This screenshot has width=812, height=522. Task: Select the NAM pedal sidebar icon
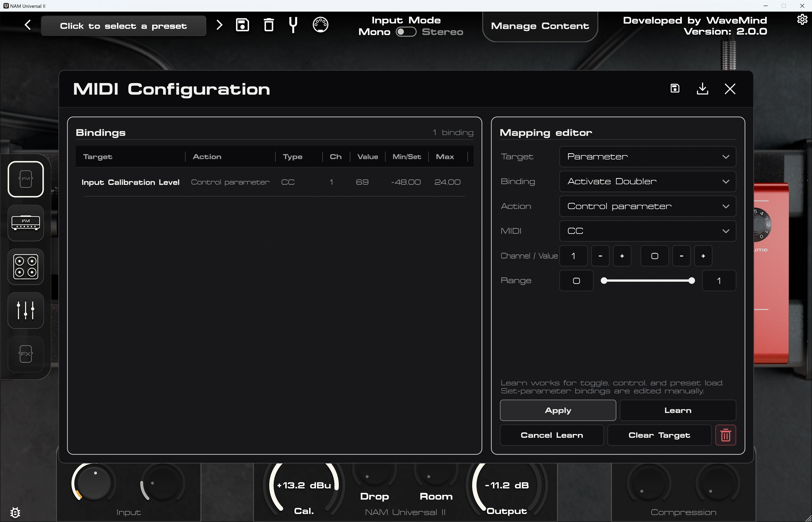(26, 179)
